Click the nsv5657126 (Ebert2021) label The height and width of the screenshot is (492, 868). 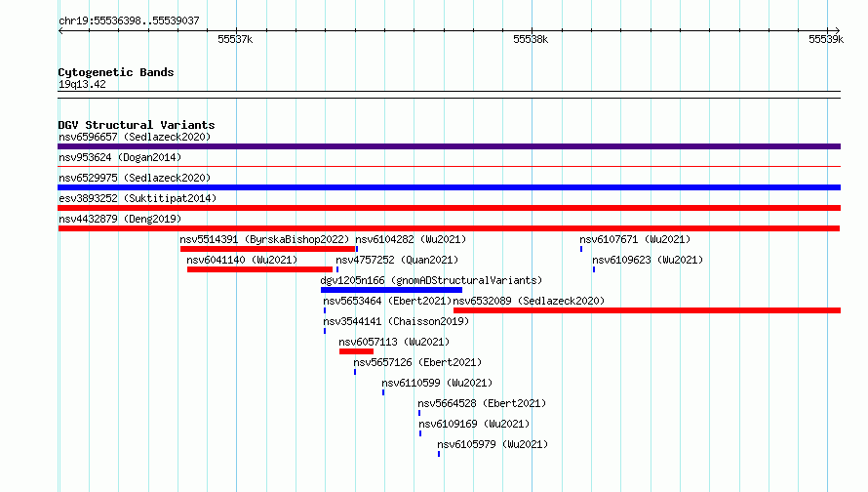(x=417, y=362)
